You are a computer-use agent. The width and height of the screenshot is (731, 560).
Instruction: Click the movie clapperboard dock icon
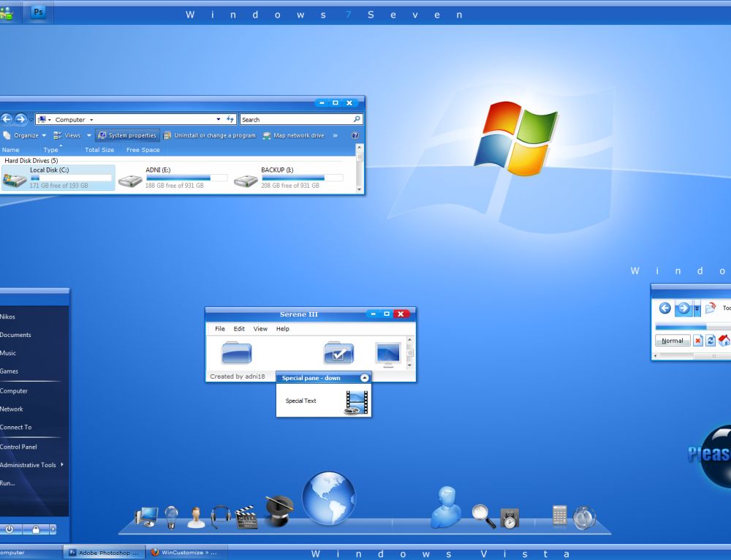click(246, 516)
